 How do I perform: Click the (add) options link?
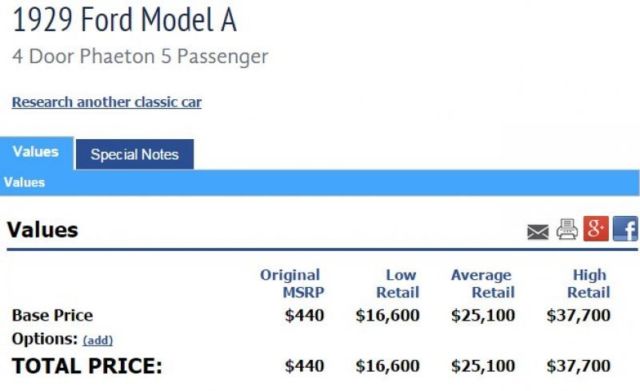pyautogui.click(x=98, y=340)
